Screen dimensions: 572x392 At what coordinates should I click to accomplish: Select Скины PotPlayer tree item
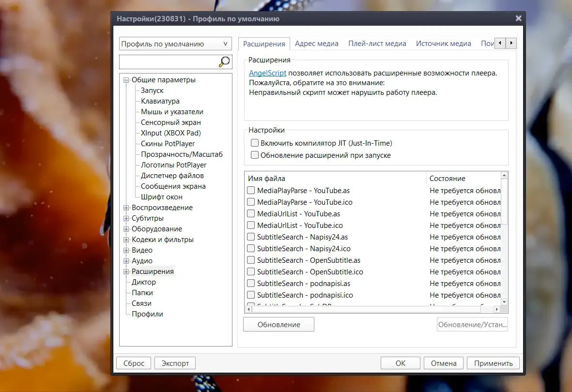(168, 144)
